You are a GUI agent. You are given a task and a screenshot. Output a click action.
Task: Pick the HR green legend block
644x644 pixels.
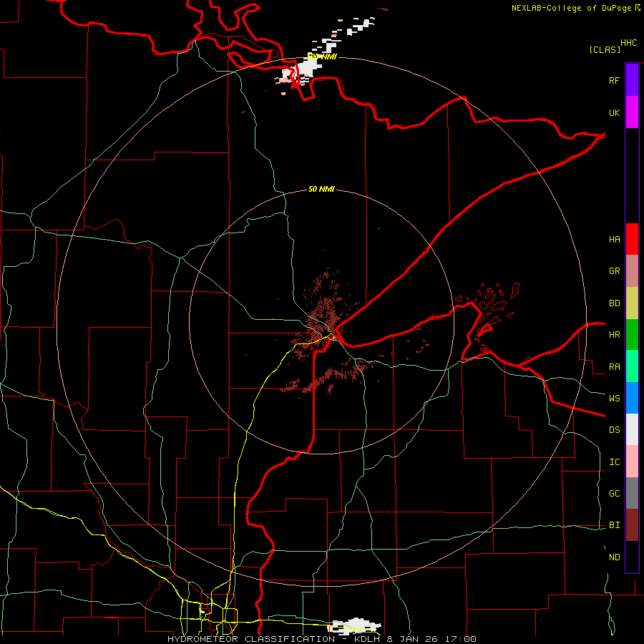click(x=632, y=335)
